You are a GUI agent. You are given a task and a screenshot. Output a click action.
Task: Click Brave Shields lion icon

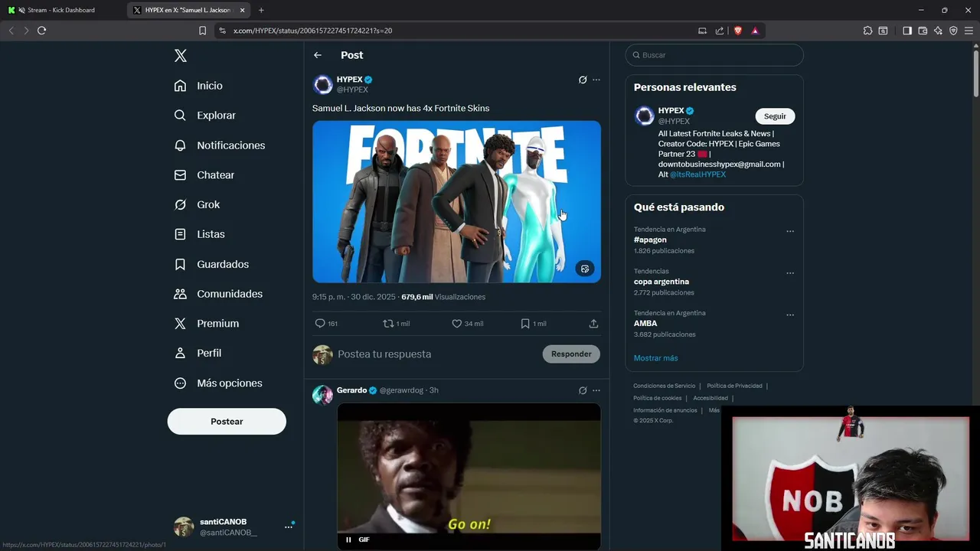pos(738,31)
